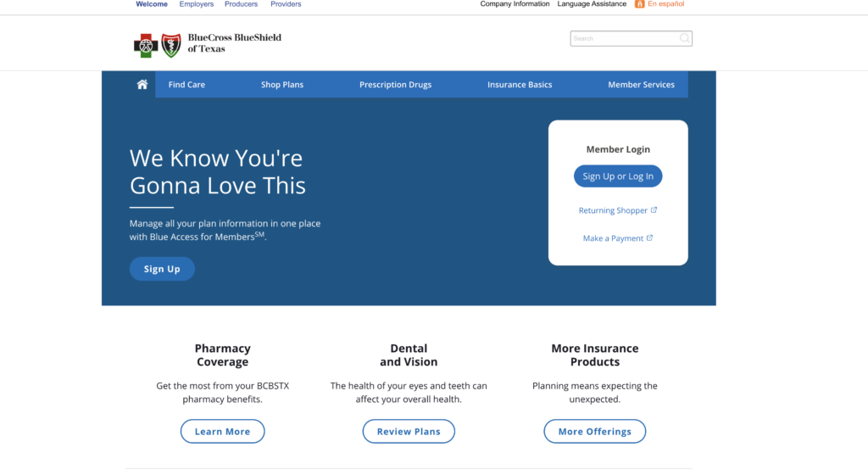Switch to the Producers section

[241, 4]
